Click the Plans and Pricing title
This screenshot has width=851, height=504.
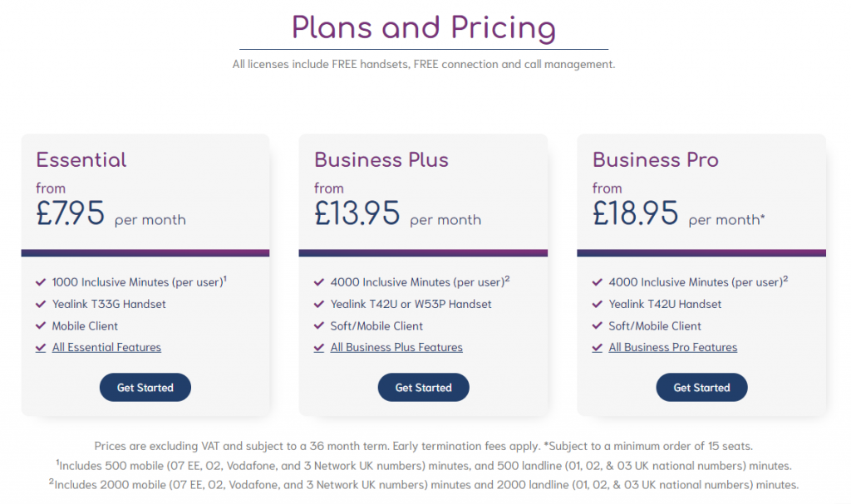click(424, 27)
